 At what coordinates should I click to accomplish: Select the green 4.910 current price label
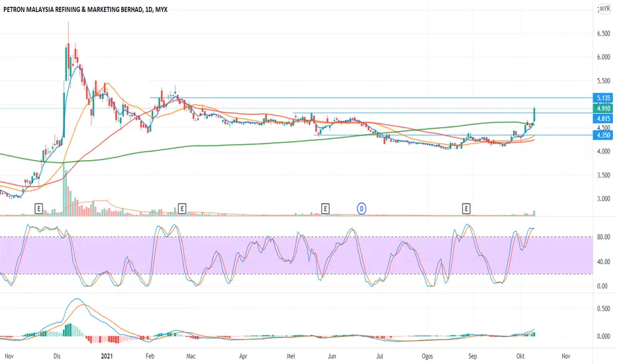pos(603,109)
